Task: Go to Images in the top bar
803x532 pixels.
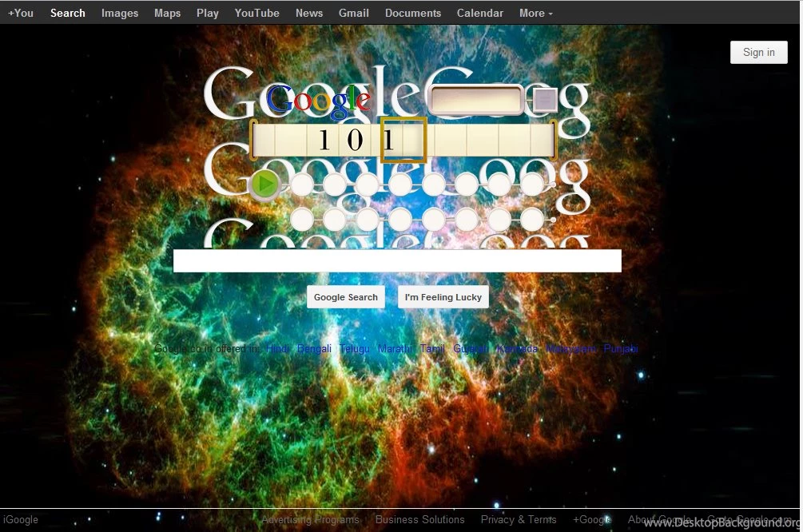Action: [120, 13]
